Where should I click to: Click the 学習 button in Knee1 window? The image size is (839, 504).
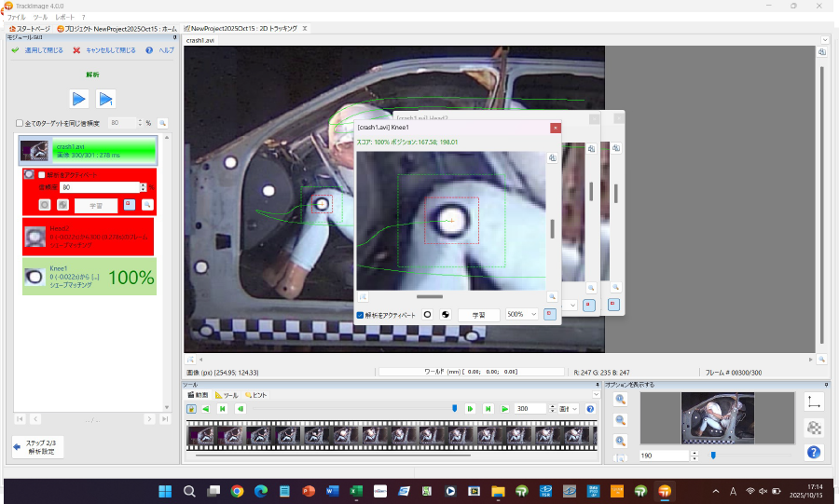click(478, 315)
